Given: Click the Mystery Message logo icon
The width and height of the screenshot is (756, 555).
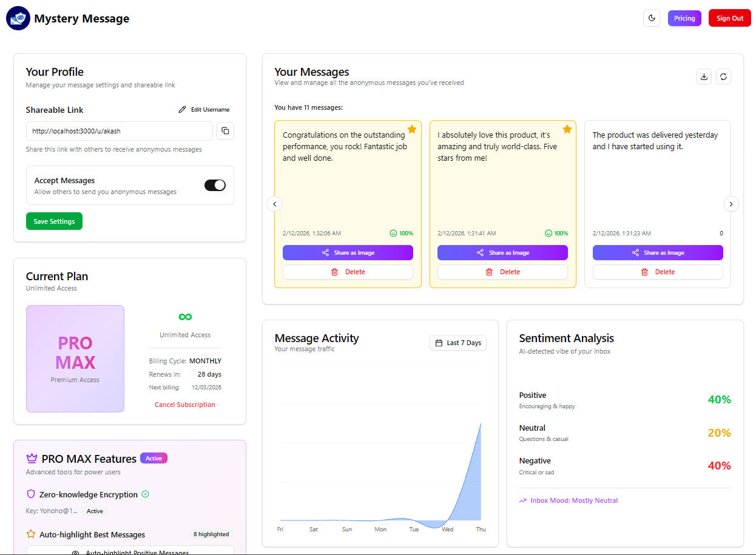Looking at the screenshot, I should (18, 18).
